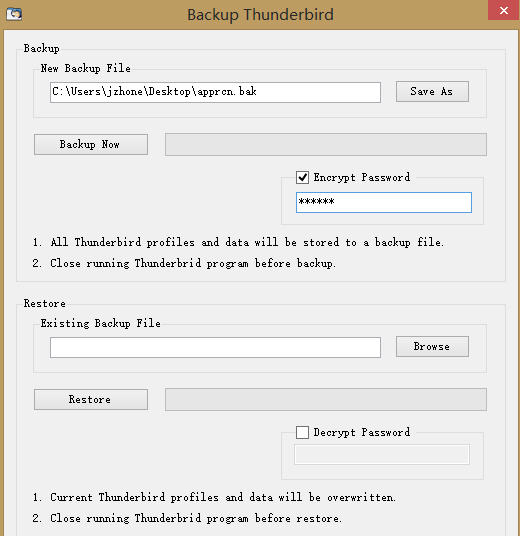Click the Save As button
The width and height of the screenshot is (520, 536).
click(x=432, y=92)
